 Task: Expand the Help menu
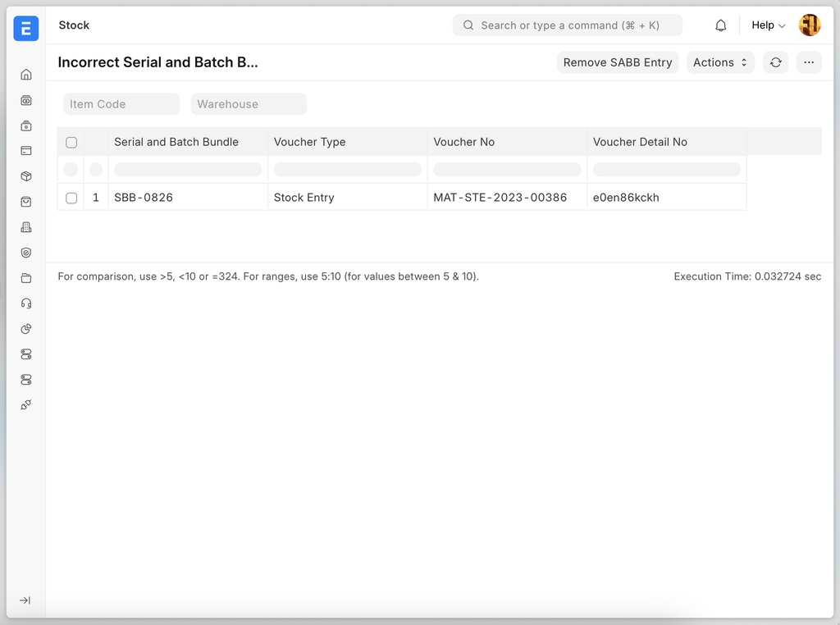(x=766, y=25)
